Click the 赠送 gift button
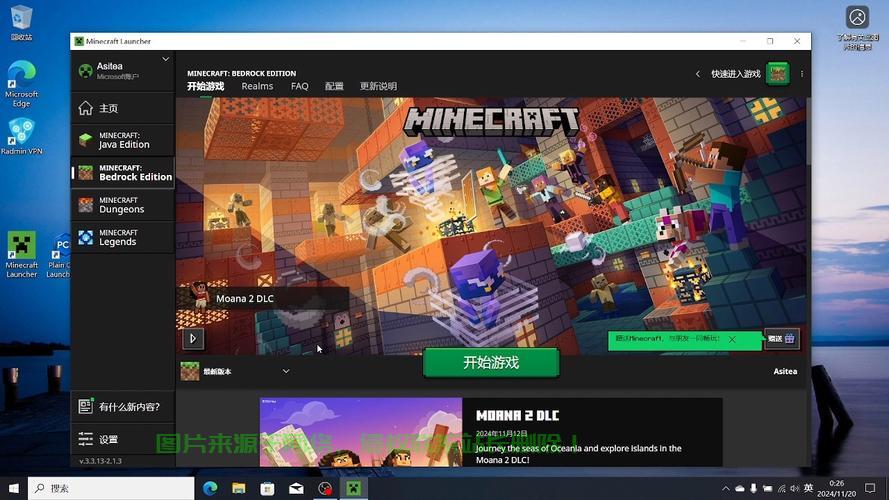 click(781, 339)
